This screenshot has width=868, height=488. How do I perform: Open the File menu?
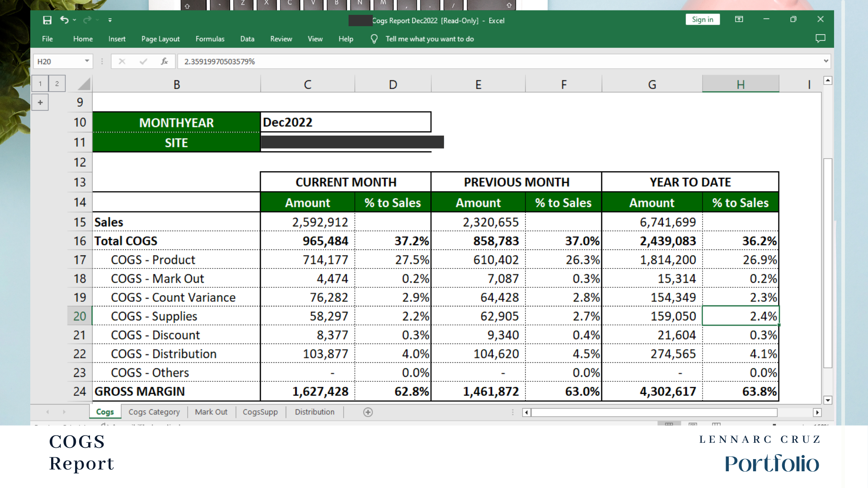pos(47,39)
